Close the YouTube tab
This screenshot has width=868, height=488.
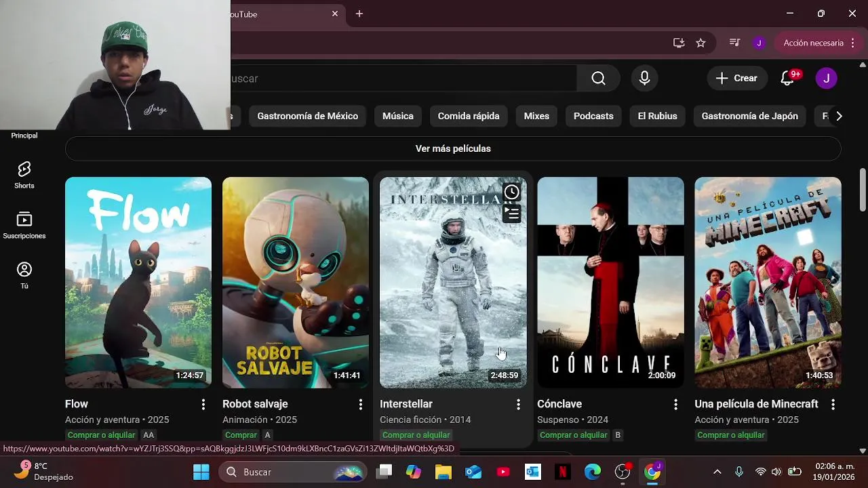tap(335, 14)
